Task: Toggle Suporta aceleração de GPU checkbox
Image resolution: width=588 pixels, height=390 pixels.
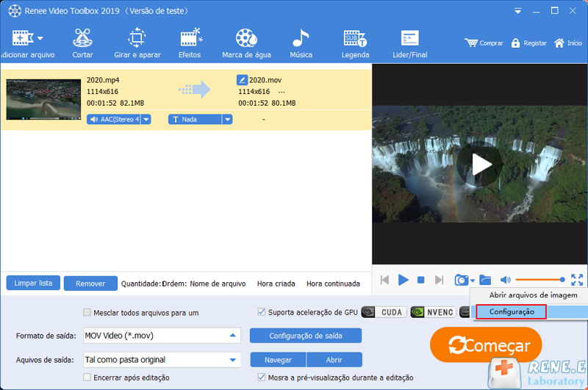Action: tap(262, 312)
